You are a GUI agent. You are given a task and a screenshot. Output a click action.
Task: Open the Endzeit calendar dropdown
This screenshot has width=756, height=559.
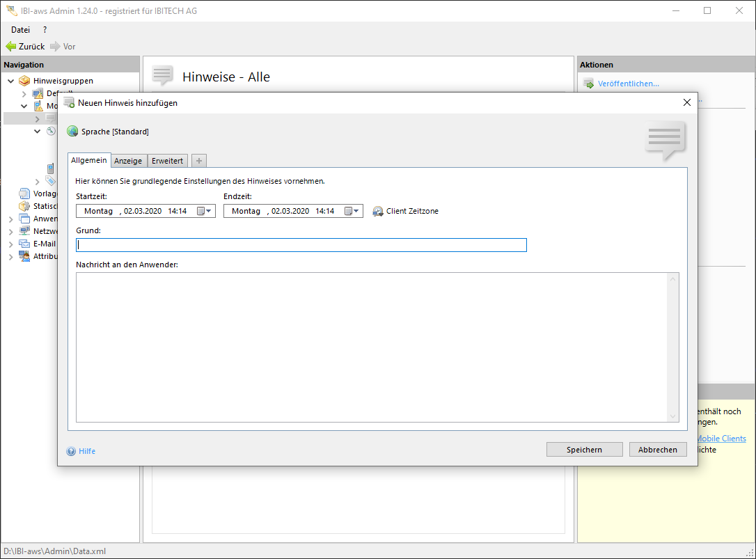352,211
